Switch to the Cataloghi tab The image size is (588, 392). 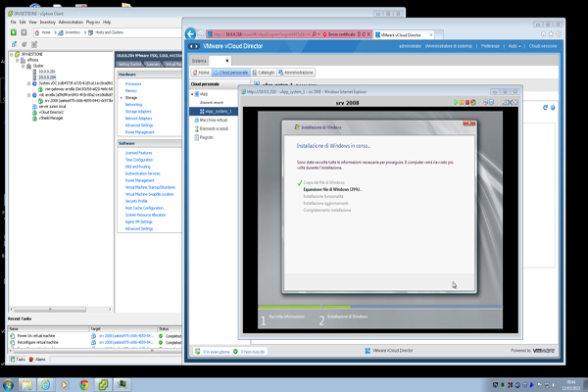266,73
